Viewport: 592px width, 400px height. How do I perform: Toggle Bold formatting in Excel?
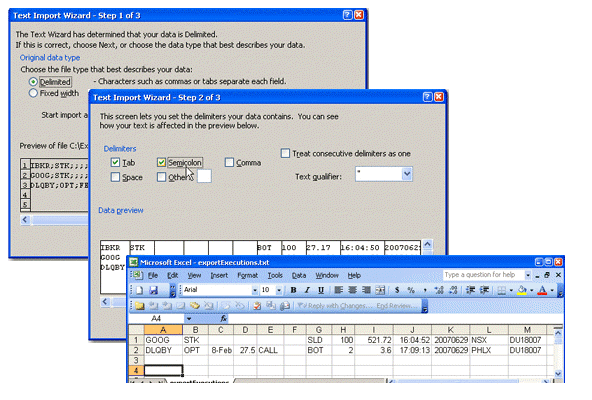(293, 290)
